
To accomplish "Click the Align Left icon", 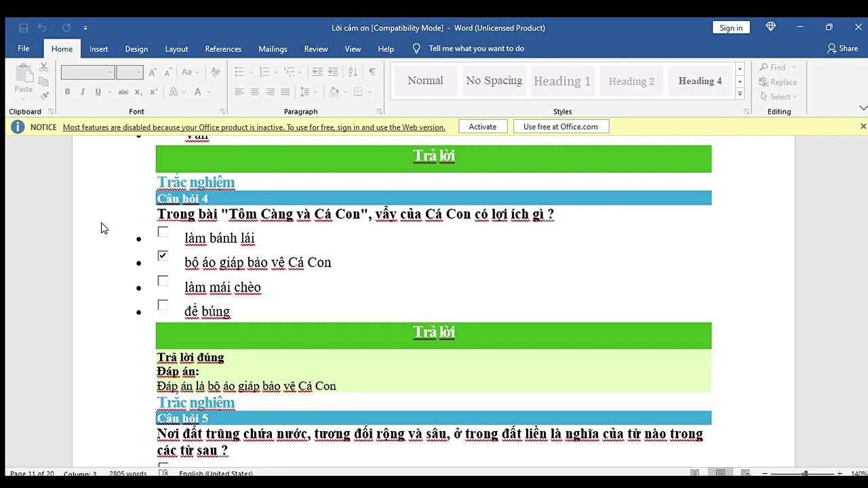I will (x=239, y=92).
